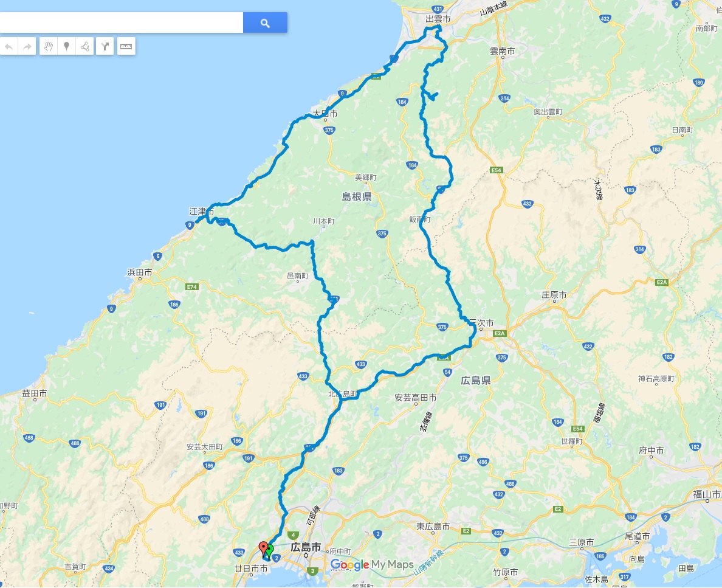Click the green marker pin near 広島市
722x588 pixels.
click(x=270, y=550)
